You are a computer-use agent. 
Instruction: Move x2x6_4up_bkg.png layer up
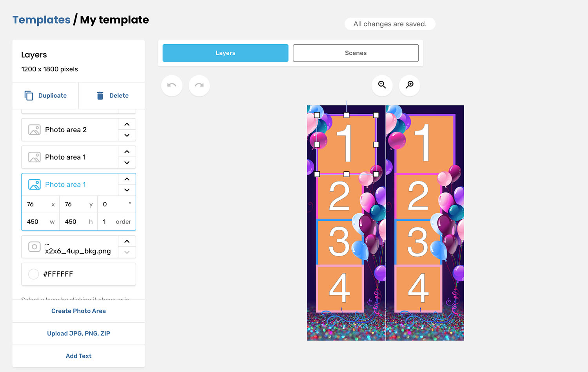coord(127,241)
